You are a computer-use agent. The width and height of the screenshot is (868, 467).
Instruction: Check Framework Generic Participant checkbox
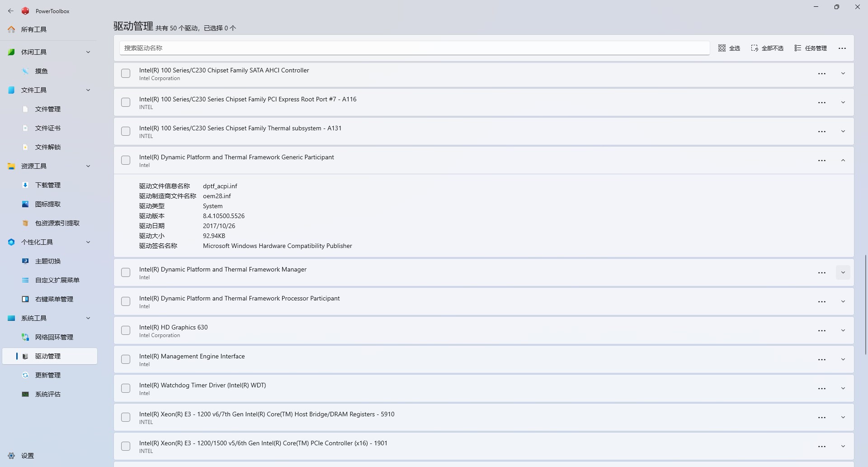tap(126, 160)
